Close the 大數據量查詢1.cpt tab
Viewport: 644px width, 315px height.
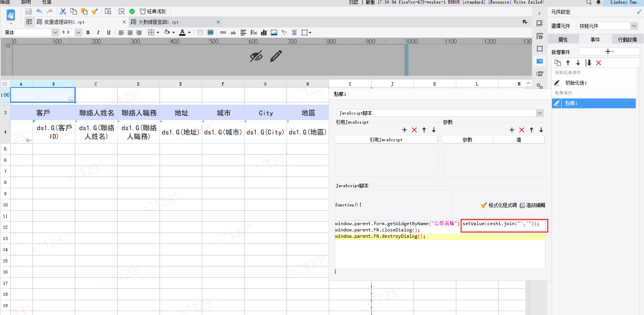[218, 22]
